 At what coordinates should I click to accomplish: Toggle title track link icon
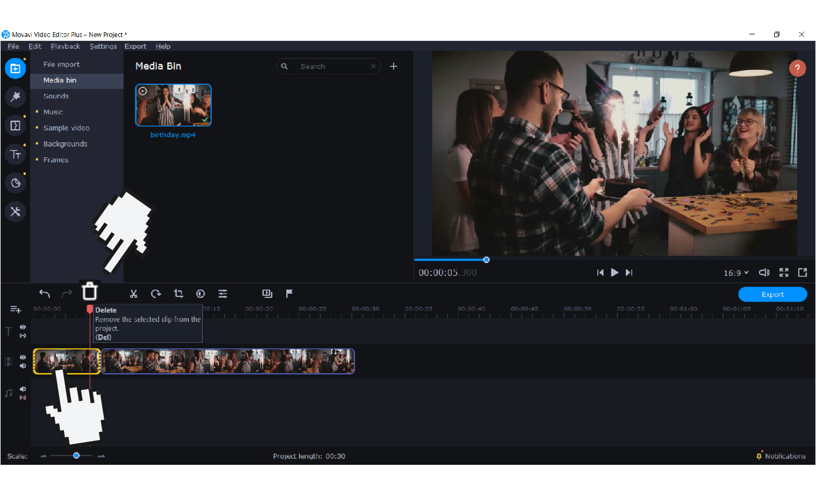[23, 336]
